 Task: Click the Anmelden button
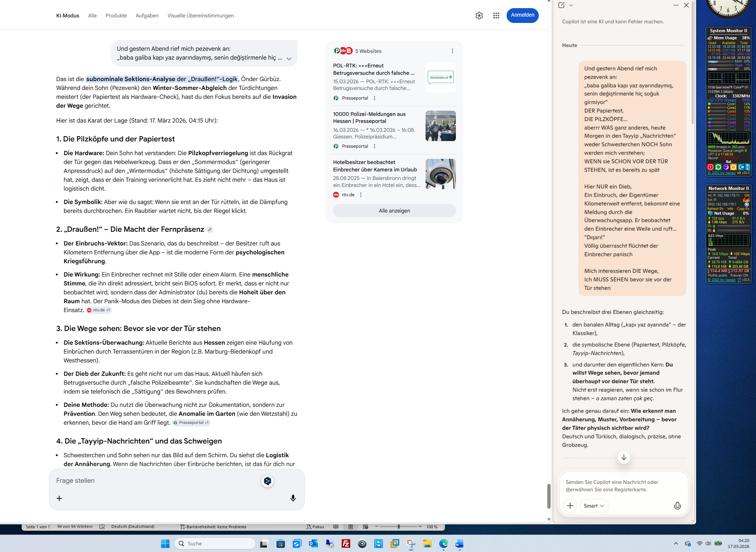pyautogui.click(x=522, y=15)
